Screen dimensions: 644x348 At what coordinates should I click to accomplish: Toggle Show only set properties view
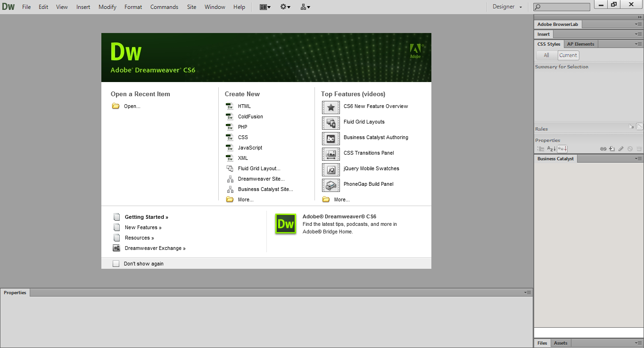[x=562, y=149]
